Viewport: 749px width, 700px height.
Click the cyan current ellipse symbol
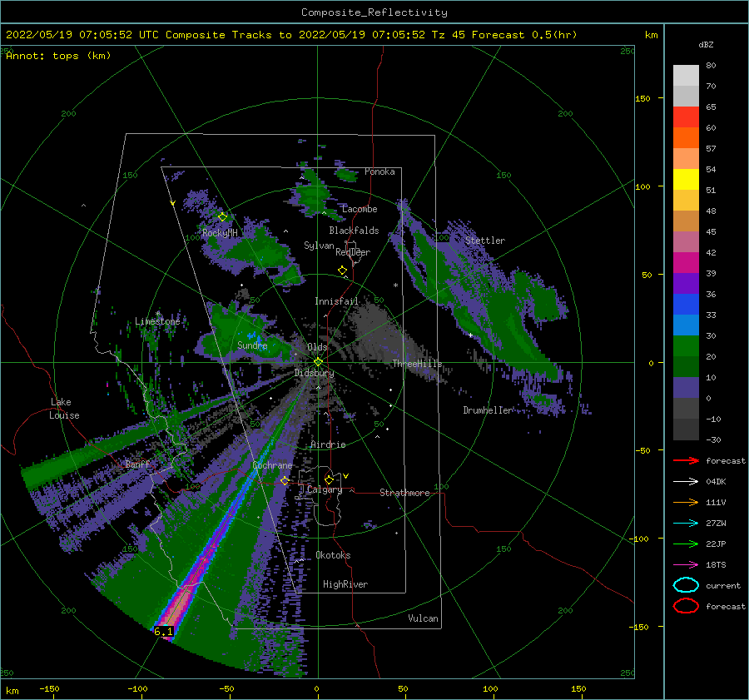pos(686,585)
